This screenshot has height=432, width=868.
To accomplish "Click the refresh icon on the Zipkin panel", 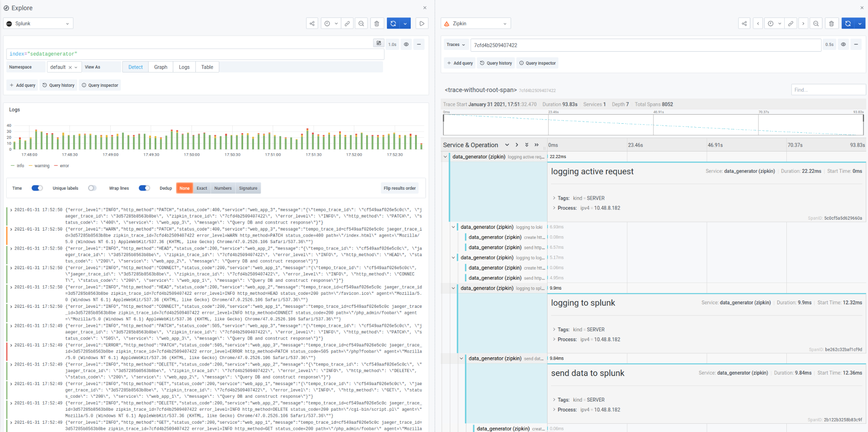I will tap(848, 23).
